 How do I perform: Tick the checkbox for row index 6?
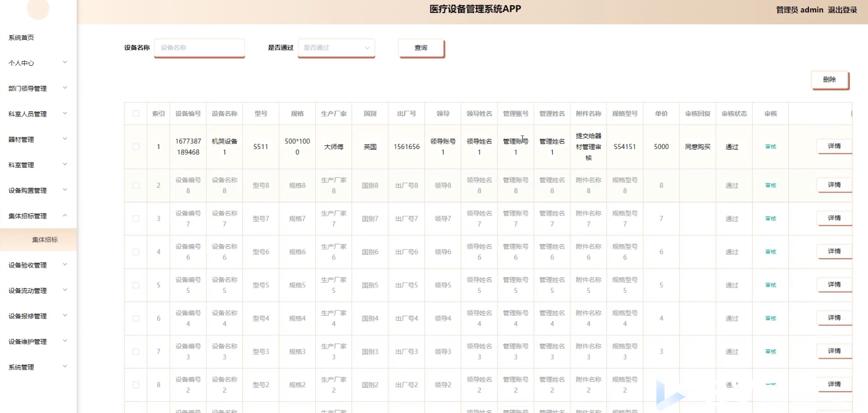point(136,318)
